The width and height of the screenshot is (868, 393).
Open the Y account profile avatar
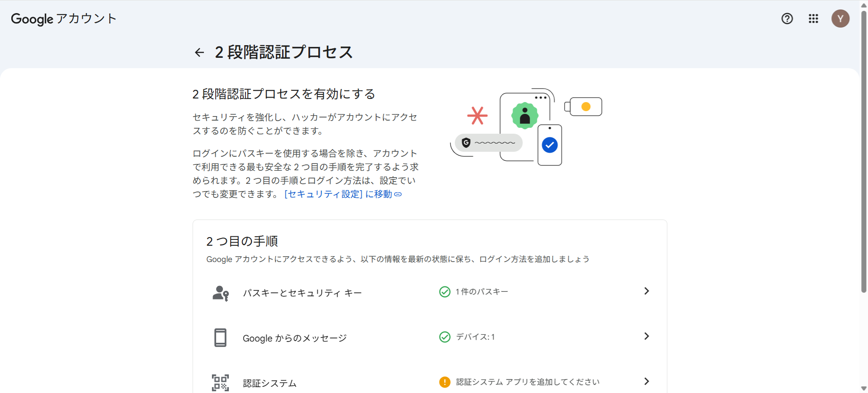840,19
